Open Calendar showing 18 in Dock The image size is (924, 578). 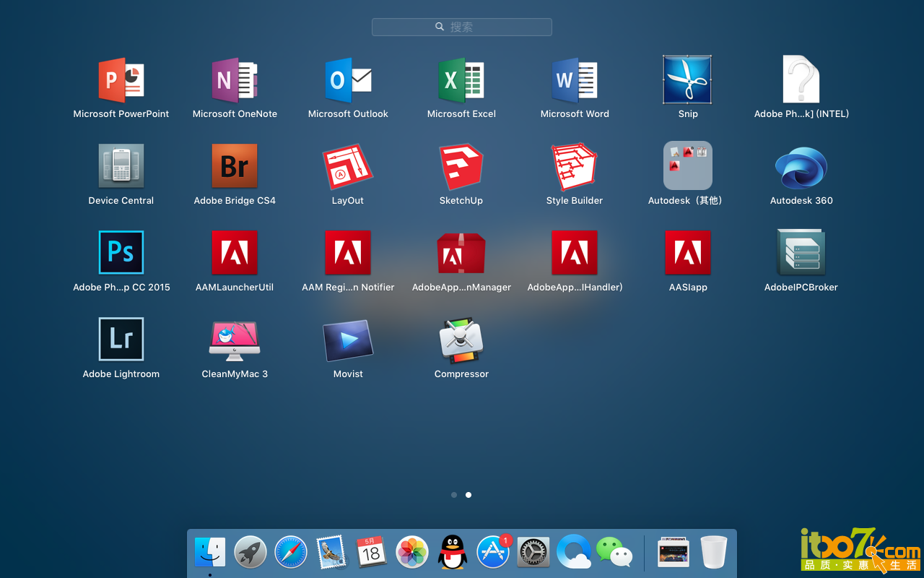(x=372, y=553)
